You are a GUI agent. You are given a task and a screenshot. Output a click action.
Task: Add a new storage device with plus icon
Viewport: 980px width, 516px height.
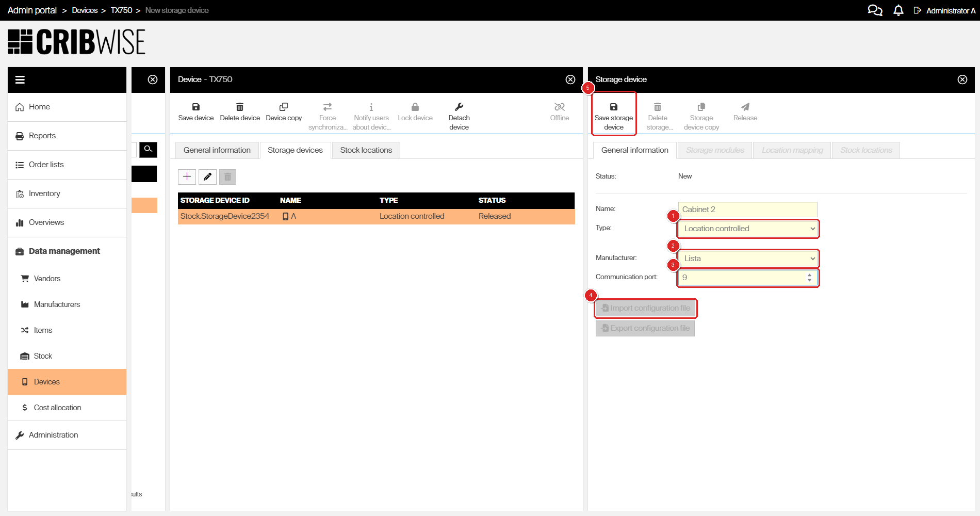187,177
